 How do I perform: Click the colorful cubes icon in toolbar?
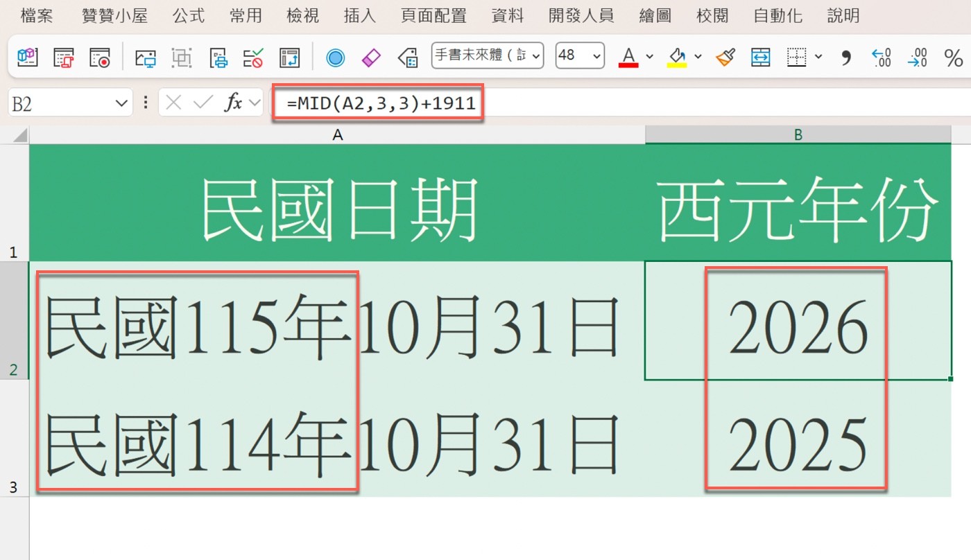point(28,57)
